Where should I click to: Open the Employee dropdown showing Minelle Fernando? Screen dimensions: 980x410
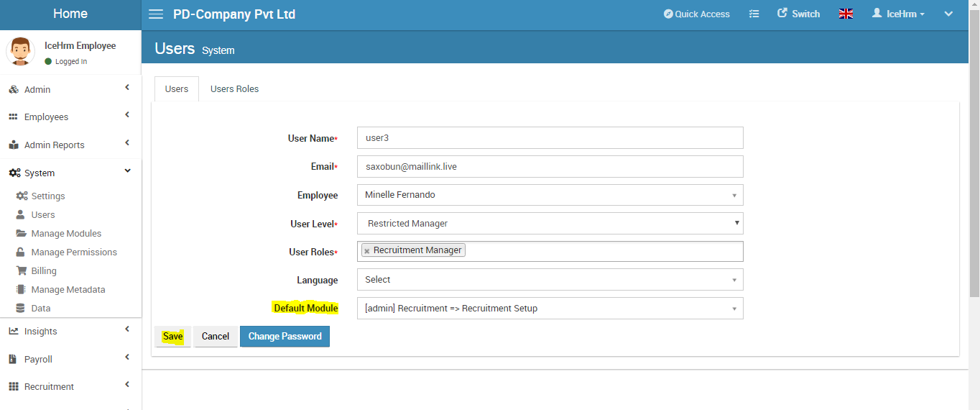550,195
